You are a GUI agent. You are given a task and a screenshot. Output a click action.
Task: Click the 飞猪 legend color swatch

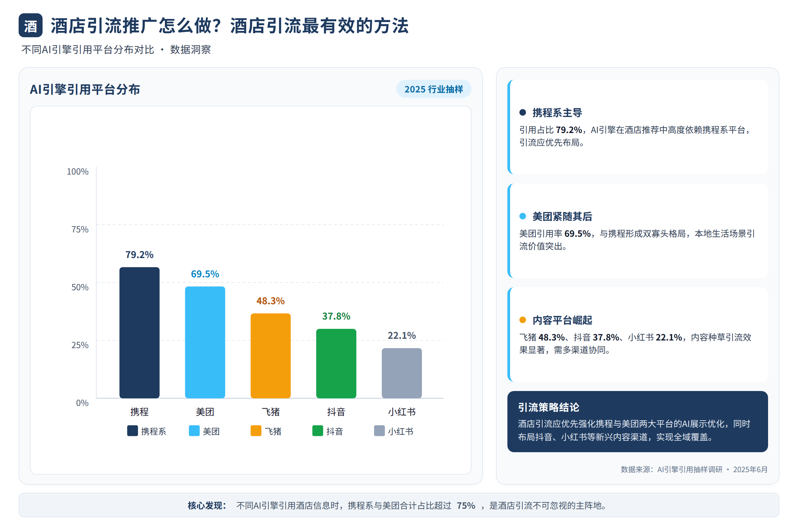pos(256,431)
